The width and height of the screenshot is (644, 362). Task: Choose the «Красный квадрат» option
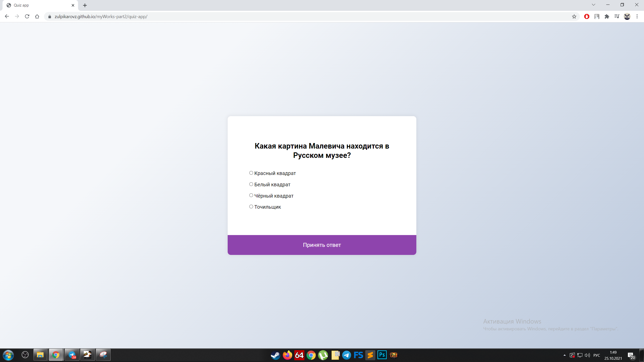[251, 173]
